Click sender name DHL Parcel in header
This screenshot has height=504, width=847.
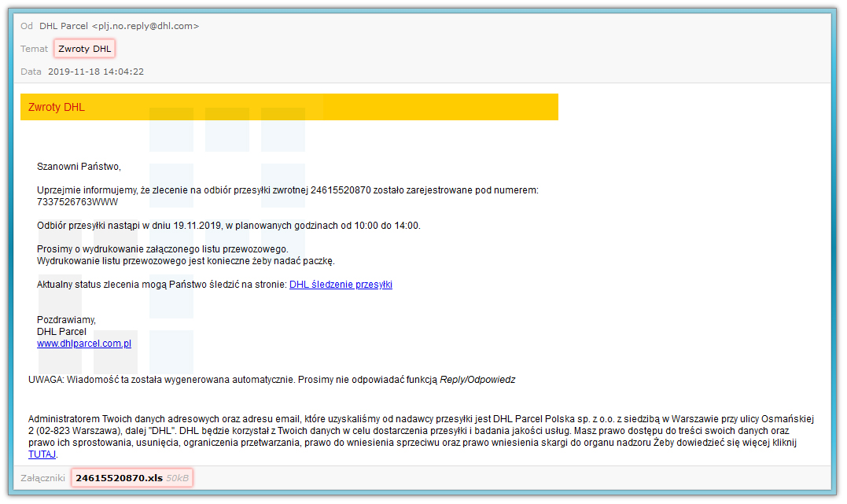tap(64, 26)
